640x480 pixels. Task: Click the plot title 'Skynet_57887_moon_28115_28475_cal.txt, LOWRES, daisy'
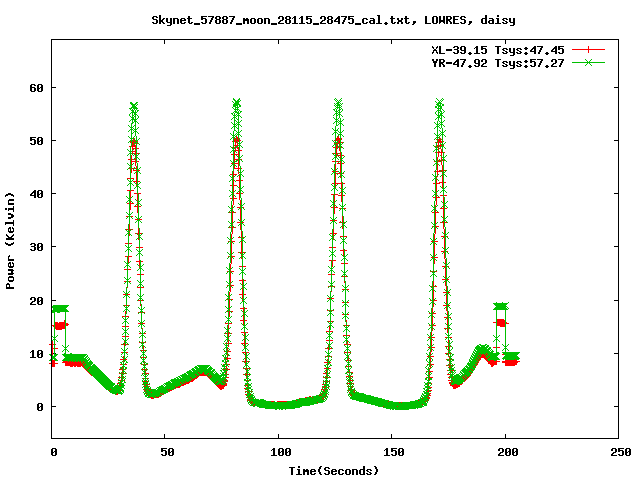point(333,20)
